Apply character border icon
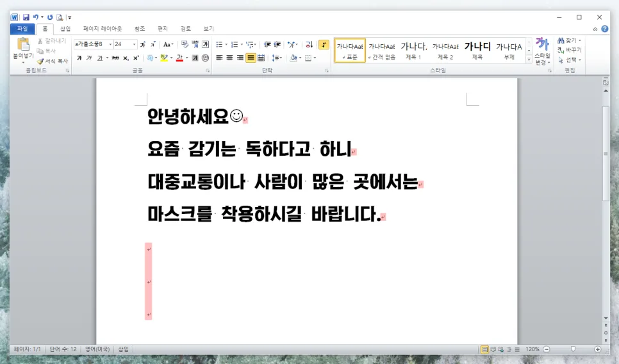619x364 pixels. coord(205,44)
